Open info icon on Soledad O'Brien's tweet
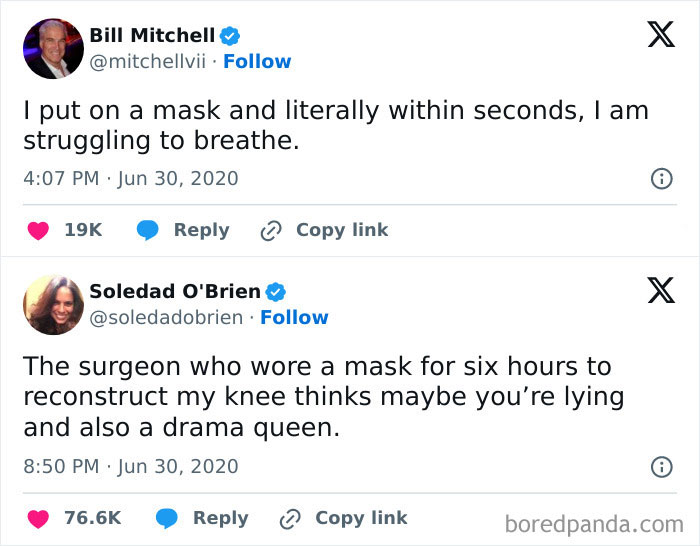 click(x=660, y=467)
